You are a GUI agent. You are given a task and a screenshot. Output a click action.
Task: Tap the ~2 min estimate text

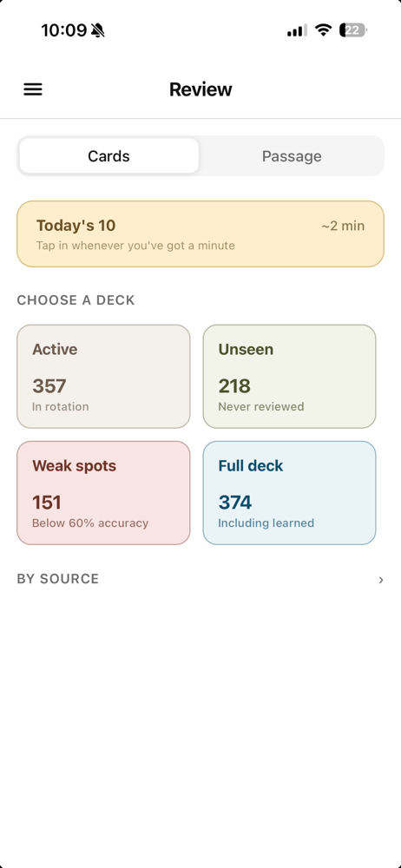(343, 226)
